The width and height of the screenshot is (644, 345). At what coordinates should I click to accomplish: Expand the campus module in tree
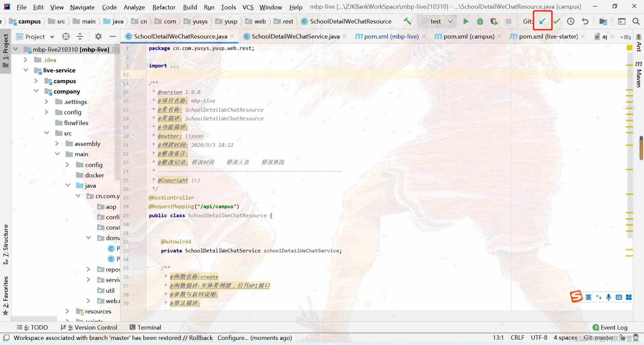point(36,81)
